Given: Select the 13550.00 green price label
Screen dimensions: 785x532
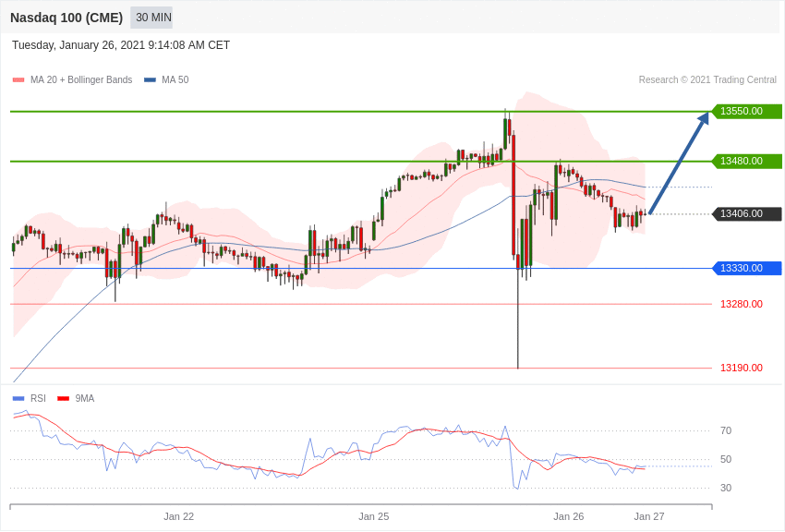Looking at the screenshot, I should (x=746, y=111).
